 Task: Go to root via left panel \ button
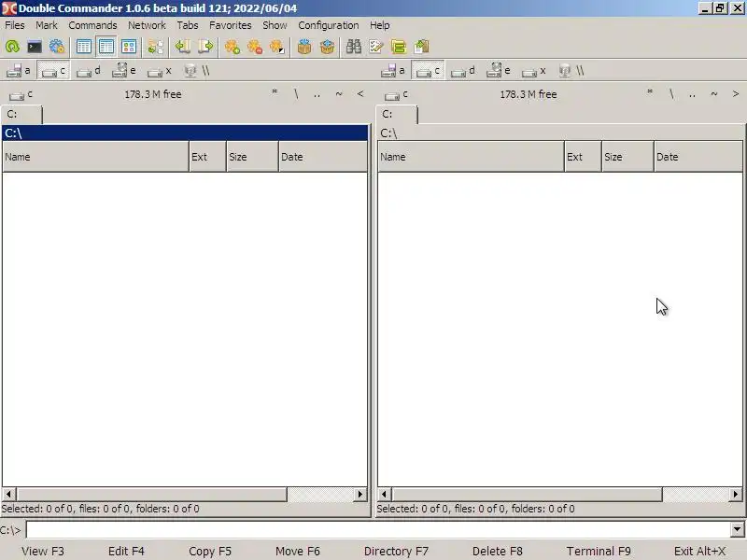click(x=296, y=94)
